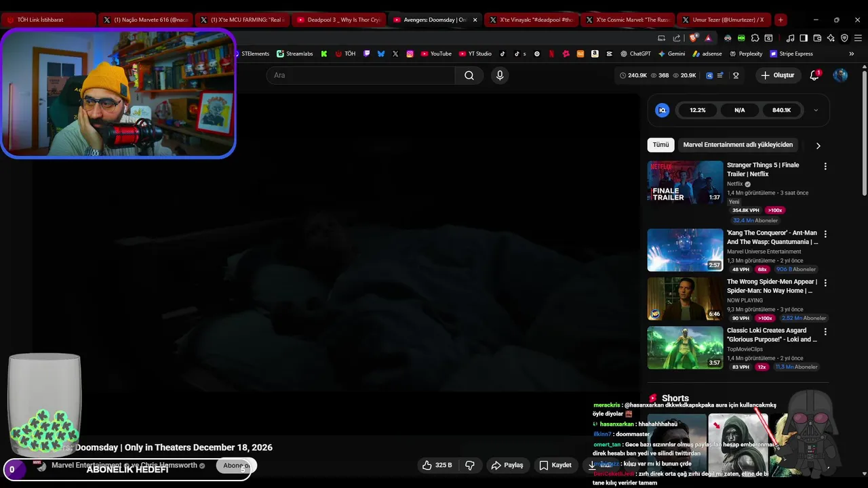868x488 pixels.
Task: Click the Paylaş share button
Action: pos(507,465)
